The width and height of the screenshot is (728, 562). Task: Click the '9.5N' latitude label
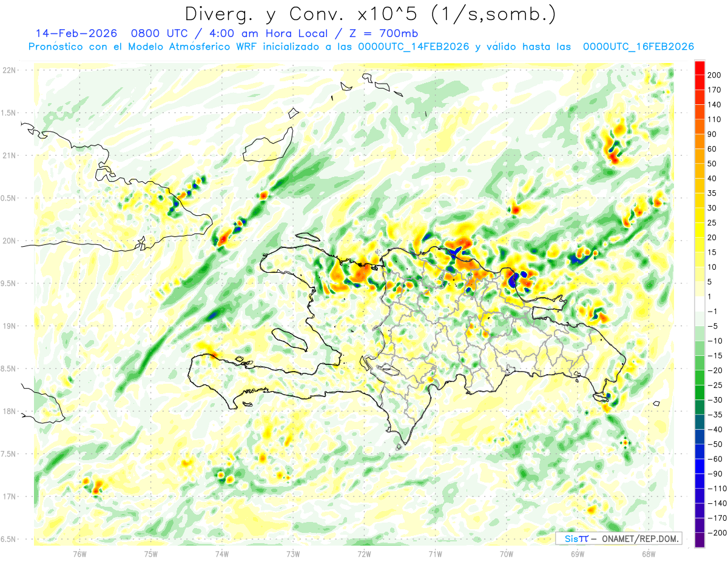[x=8, y=284]
